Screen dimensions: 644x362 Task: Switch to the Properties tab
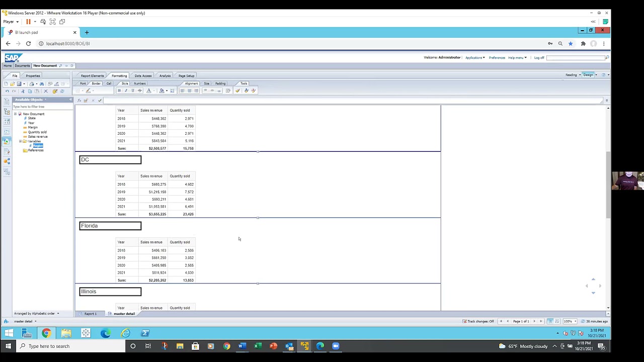[33, 75]
